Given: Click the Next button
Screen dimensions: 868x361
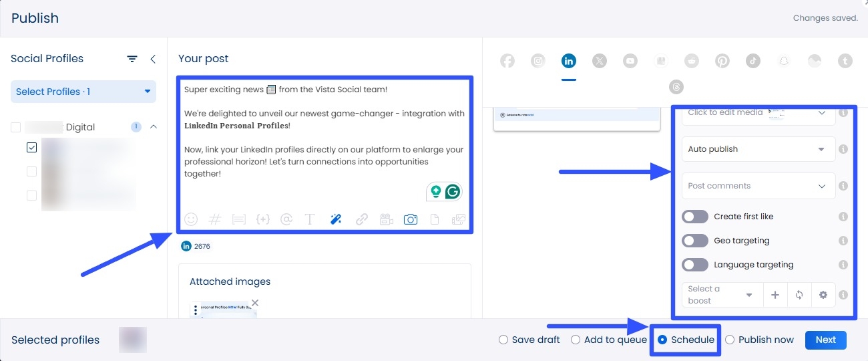Looking at the screenshot, I should (825, 340).
